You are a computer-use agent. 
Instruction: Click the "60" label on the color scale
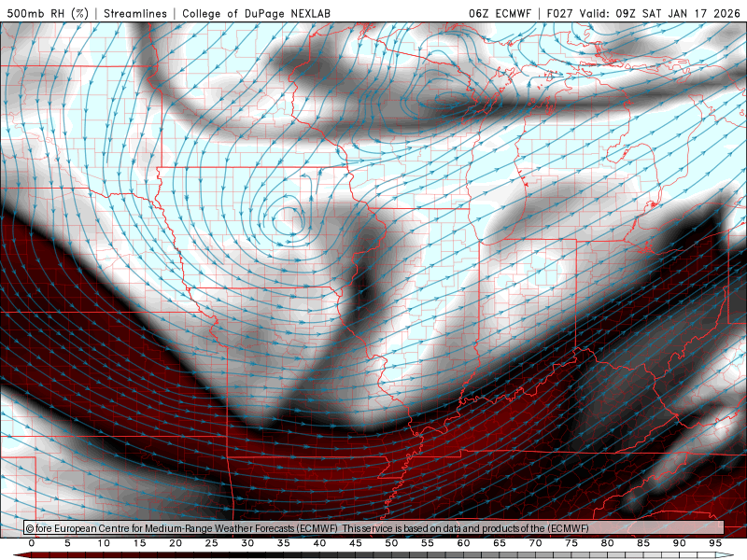pyautogui.click(x=463, y=543)
